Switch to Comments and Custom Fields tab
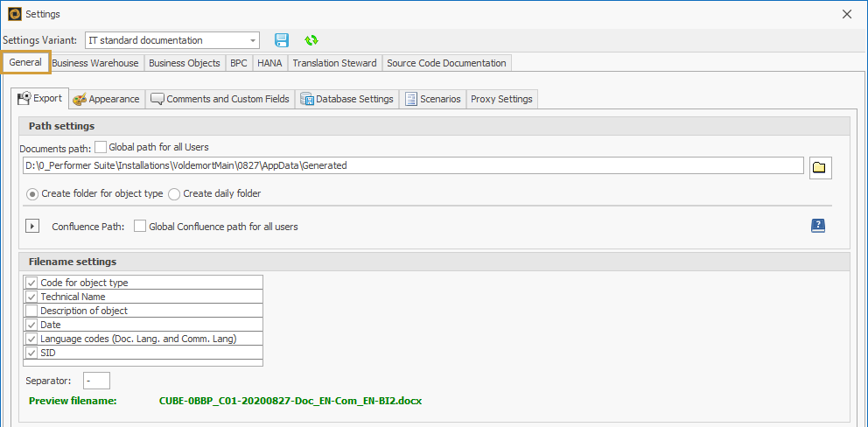This screenshot has height=427, width=868. point(220,99)
